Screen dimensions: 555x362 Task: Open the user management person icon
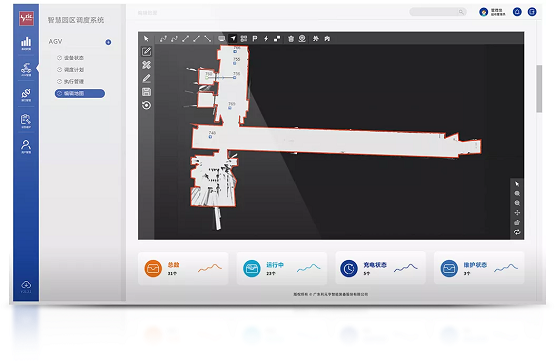point(26,146)
